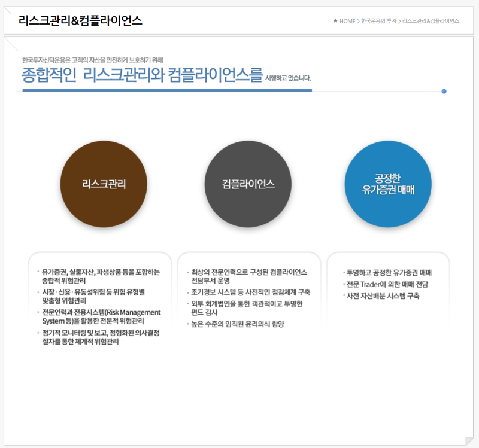Open the 한국운용의 투자 breadcrumb link

click(378, 21)
